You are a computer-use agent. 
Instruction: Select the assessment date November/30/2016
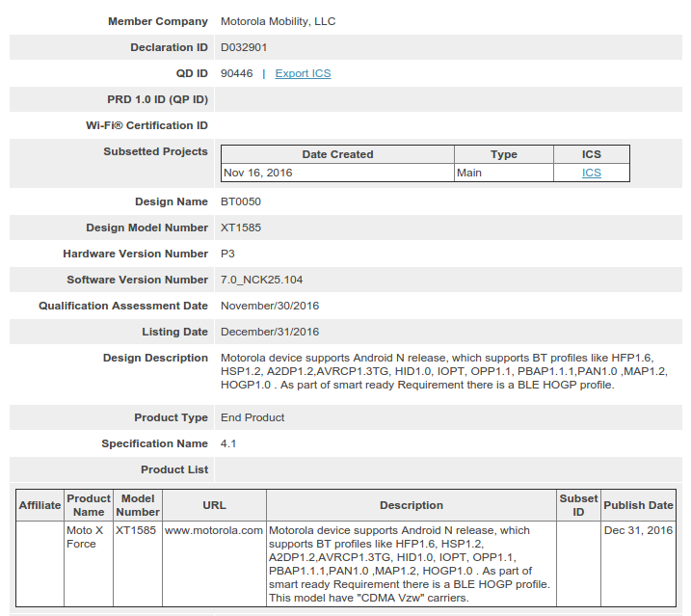(x=270, y=306)
